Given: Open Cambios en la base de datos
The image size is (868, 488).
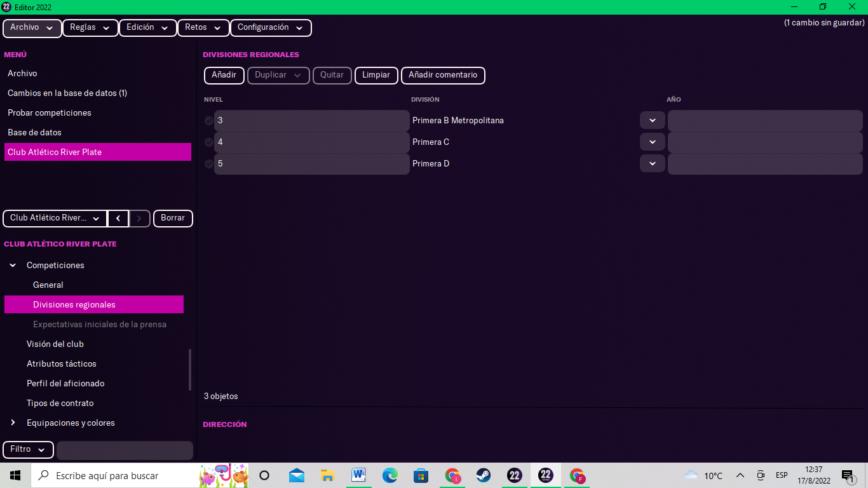Looking at the screenshot, I should 98,93.
